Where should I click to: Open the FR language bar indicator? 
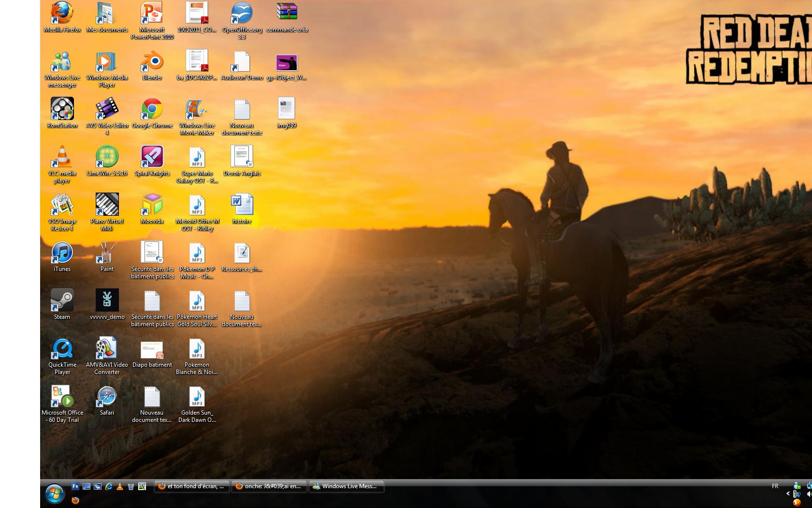[x=775, y=486]
